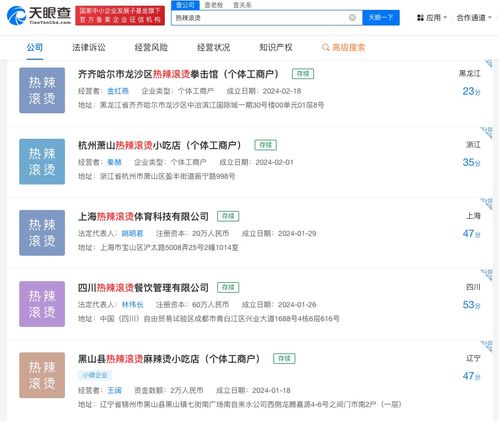Click the red official credit agency banner
This screenshot has width=499, height=421.
pos(120,15)
